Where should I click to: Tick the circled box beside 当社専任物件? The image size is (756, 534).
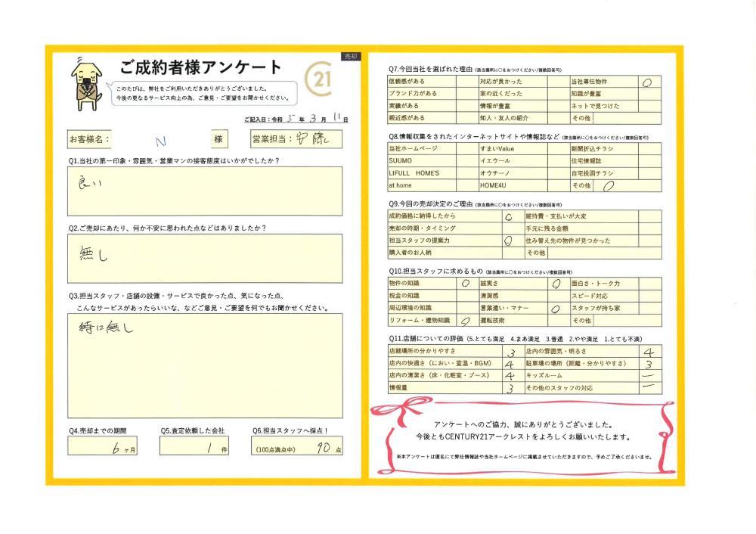(649, 82)
